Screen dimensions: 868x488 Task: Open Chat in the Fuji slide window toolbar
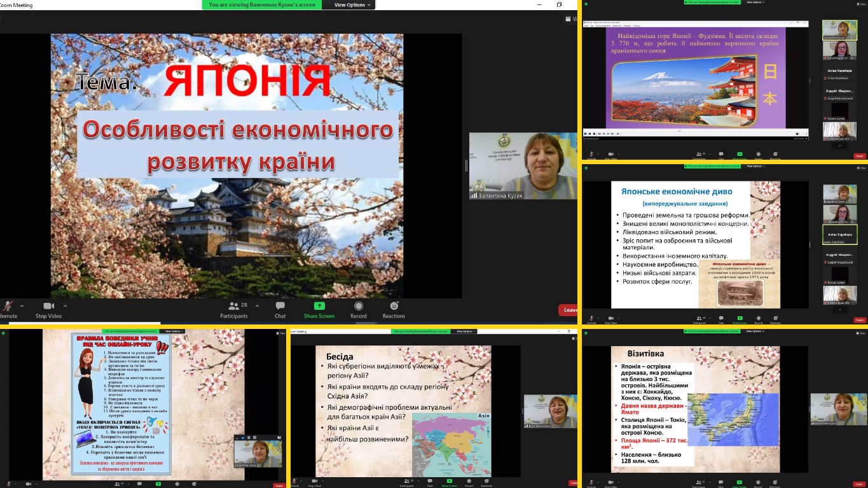point(721,155)
